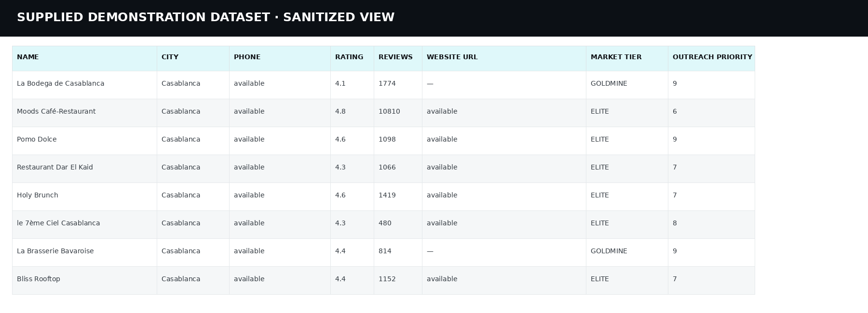The width and height of the screenshot is (868, 313).
Task: Click the website dash in La Bodega row
Action: 430,84
